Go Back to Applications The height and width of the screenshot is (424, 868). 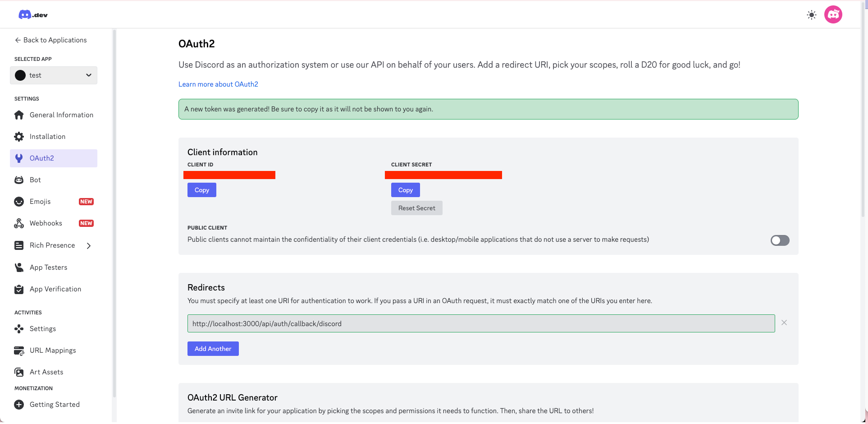point(50,40)
